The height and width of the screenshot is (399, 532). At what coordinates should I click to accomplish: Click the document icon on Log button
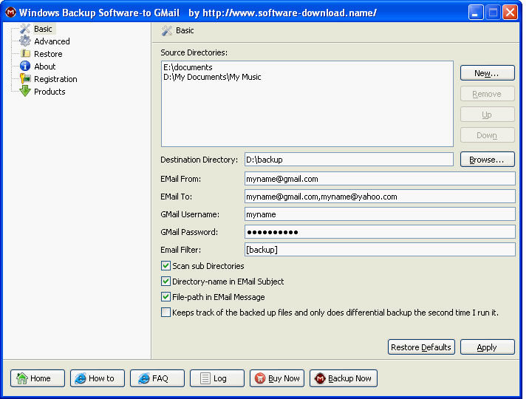(x=205, y=378)
